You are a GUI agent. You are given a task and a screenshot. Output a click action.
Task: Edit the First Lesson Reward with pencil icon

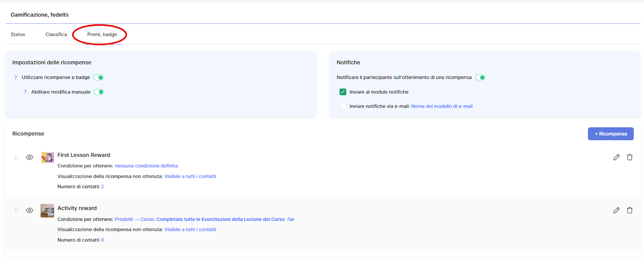tap(616, 157)
